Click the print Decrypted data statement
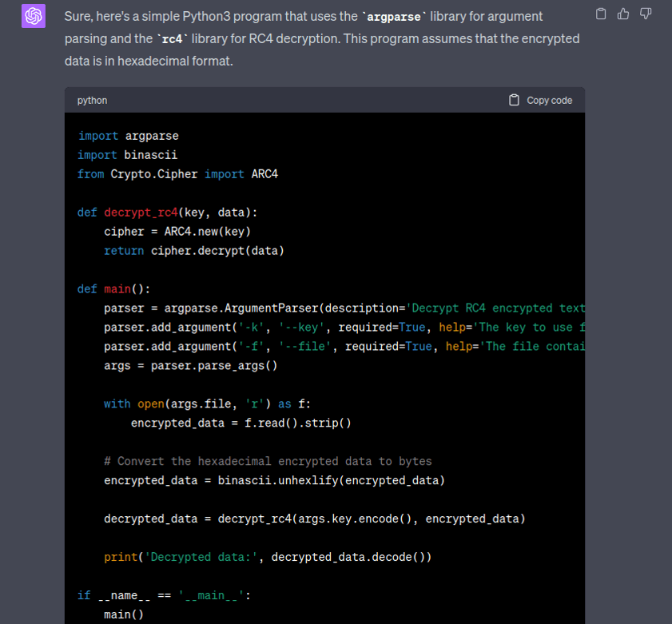Viewport: 672px width, 624px height. 268,557
